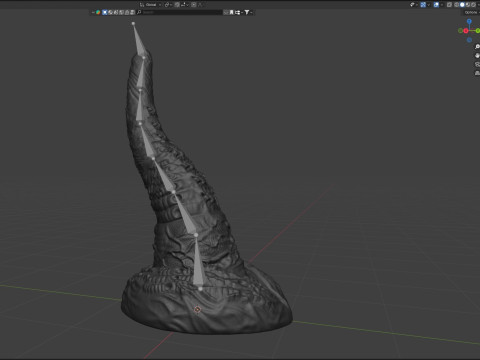The width and height of the screenshot is (480, 360).
Task: Switch to wireframe viewport shading
Action: click(456, 5)
